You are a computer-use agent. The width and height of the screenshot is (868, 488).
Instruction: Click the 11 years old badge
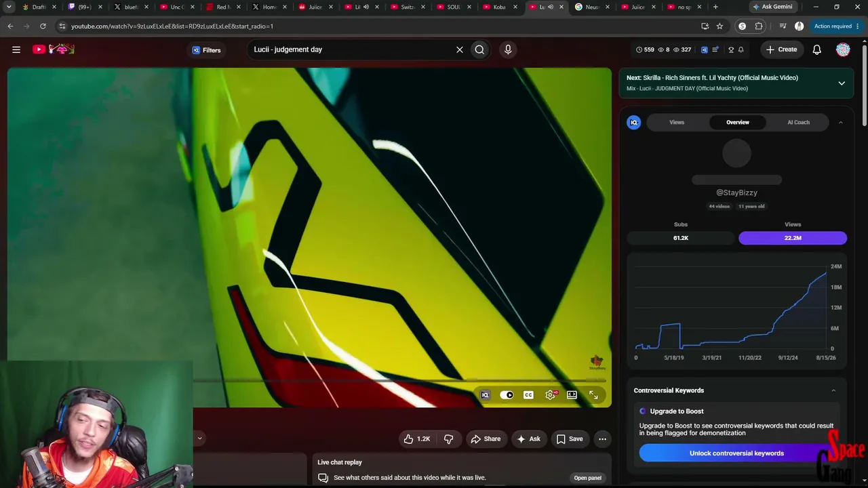click(751, 206)
